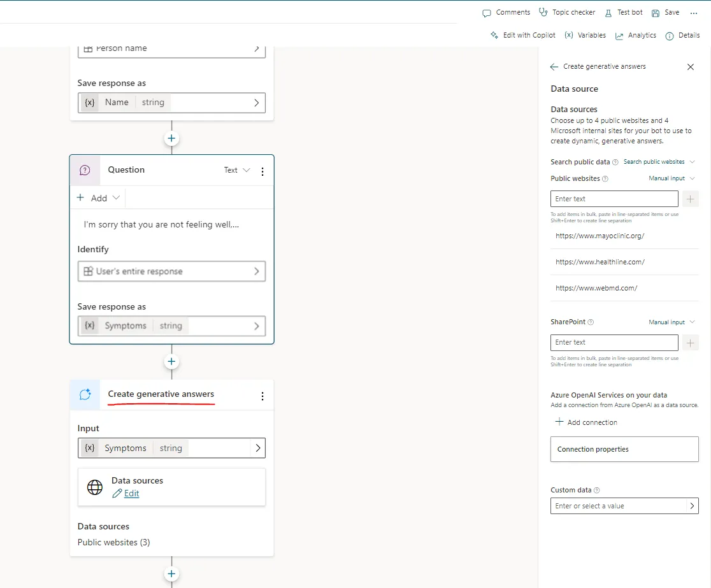Screen dimensions: 711x588
Task: Open Question node options menu
Action: tap(262, 171)
